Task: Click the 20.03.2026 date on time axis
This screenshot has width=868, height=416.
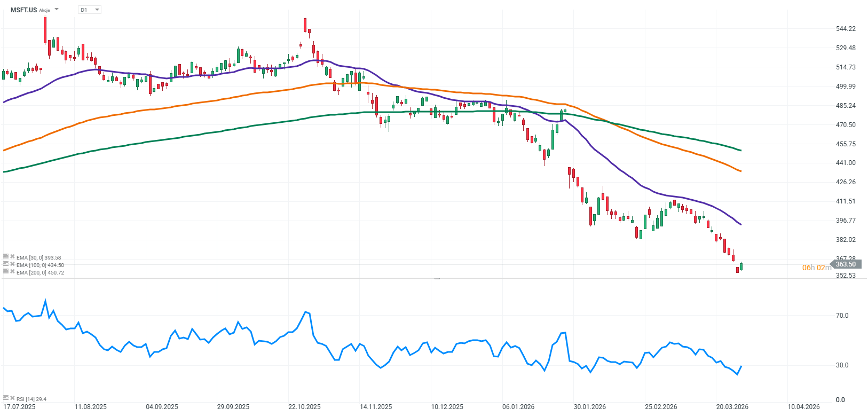Action: [732, 407]
